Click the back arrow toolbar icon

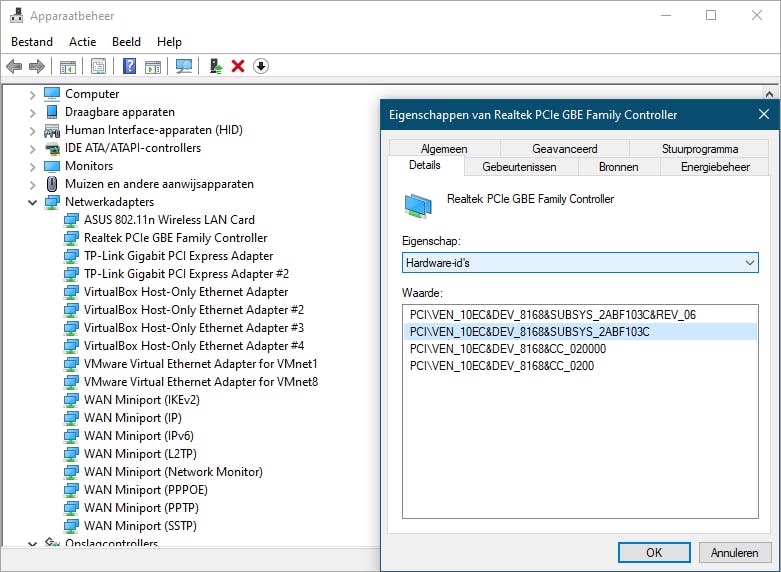point(14,66)
